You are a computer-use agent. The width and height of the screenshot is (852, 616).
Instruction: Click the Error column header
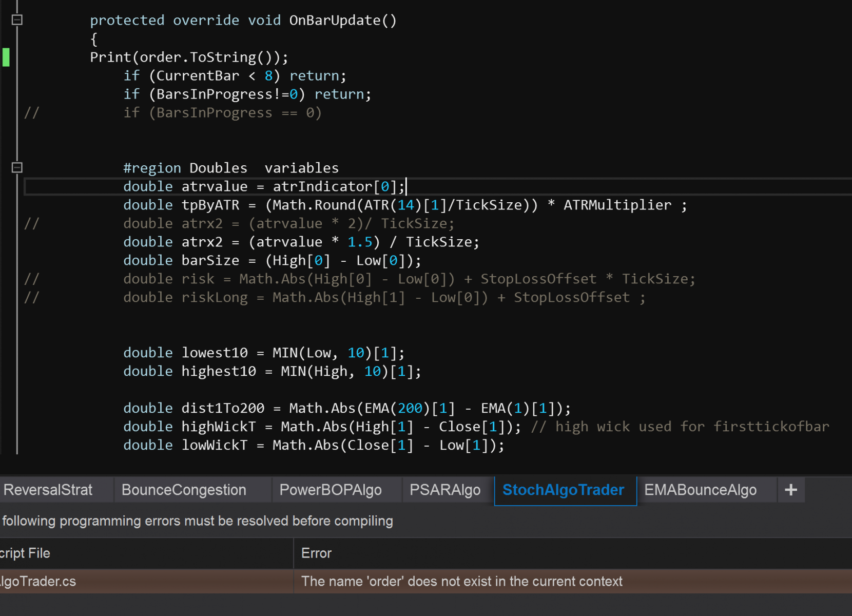tap(316, 553)
